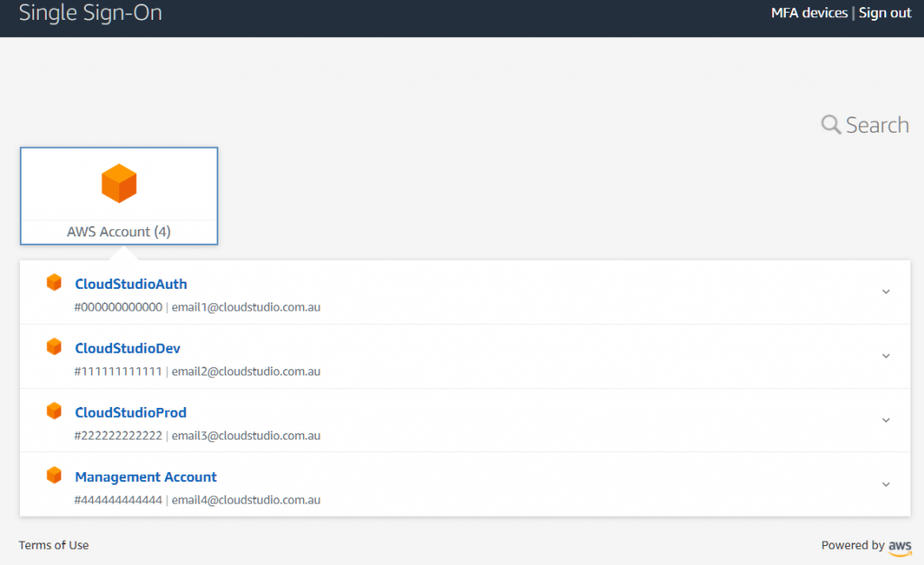Click email2@cloudstudio.com.au text
This screenshot has width=924, height=565.
[x=245, y=371]
